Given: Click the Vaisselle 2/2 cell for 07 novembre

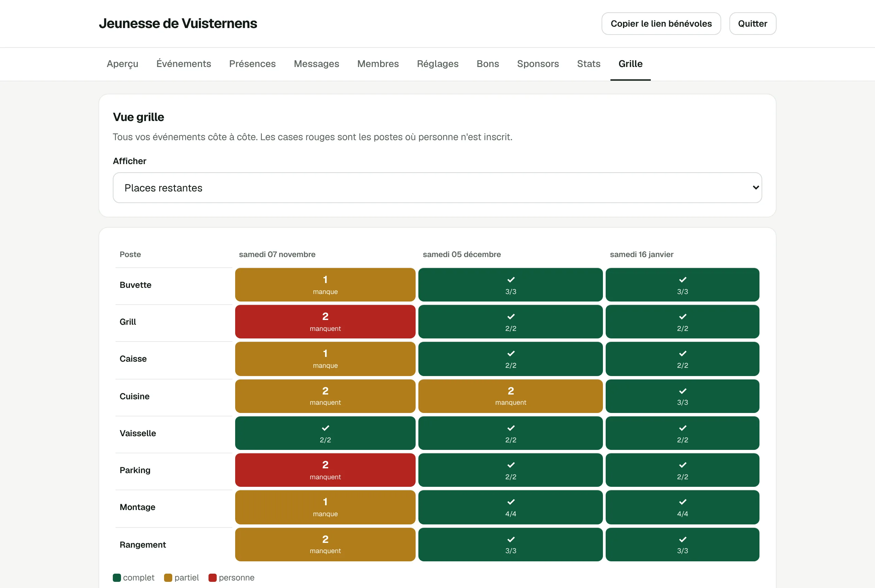Looking at the screenshot, I should (325, 433).
